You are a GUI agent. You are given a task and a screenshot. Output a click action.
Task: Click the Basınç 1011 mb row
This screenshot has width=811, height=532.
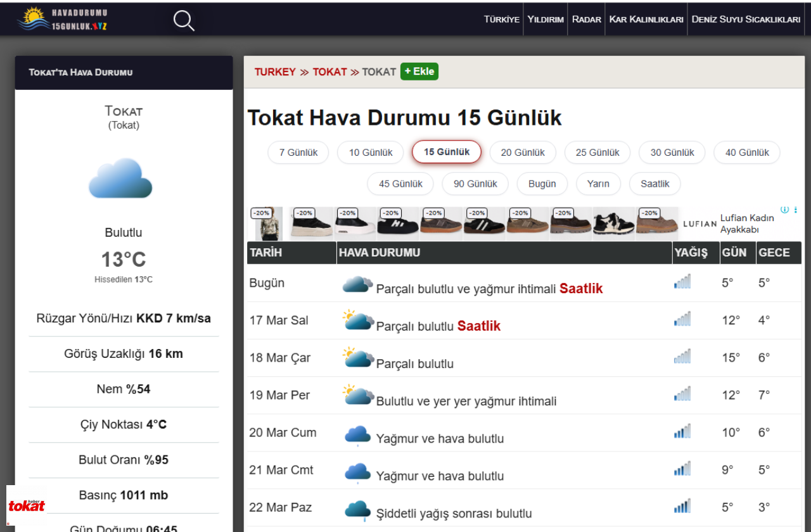[x=124, y=496]
